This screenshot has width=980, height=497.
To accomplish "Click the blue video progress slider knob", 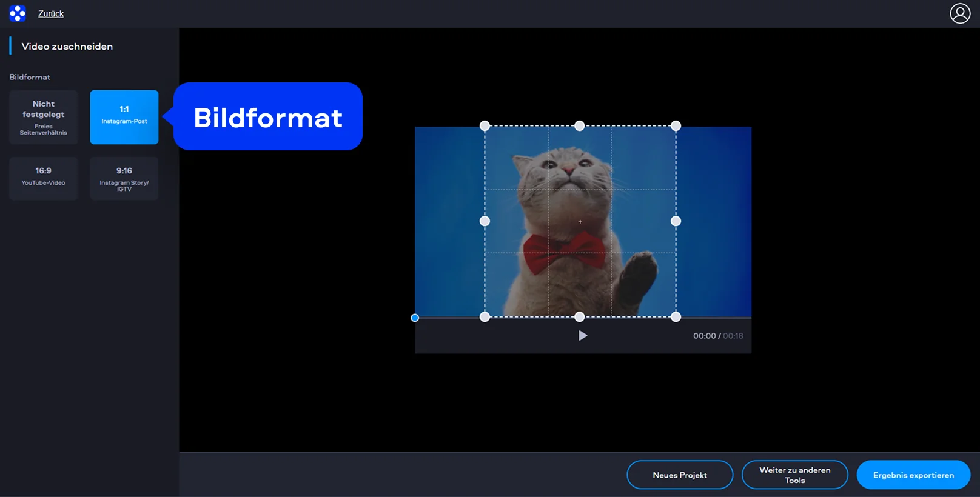I will [415, 318].
